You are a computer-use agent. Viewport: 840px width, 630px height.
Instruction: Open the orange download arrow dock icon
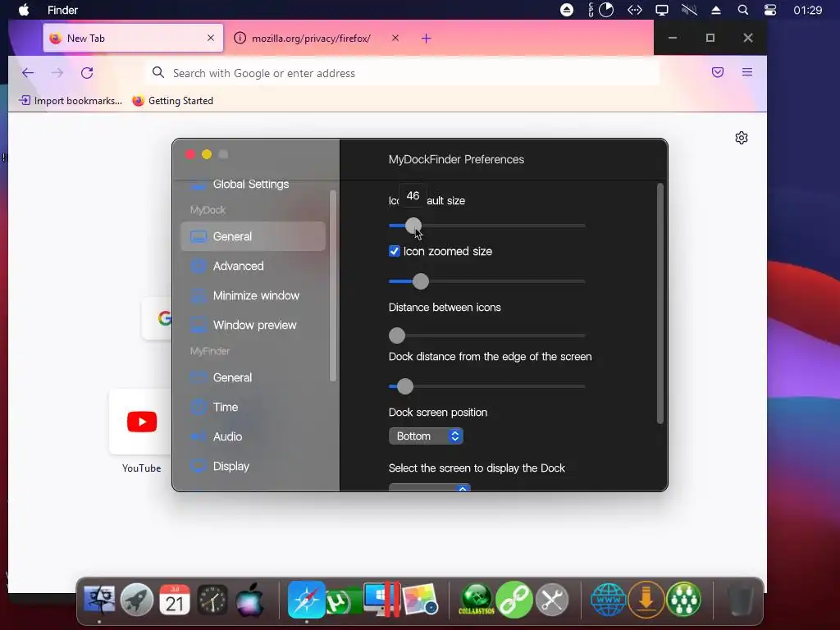(646, 600)
